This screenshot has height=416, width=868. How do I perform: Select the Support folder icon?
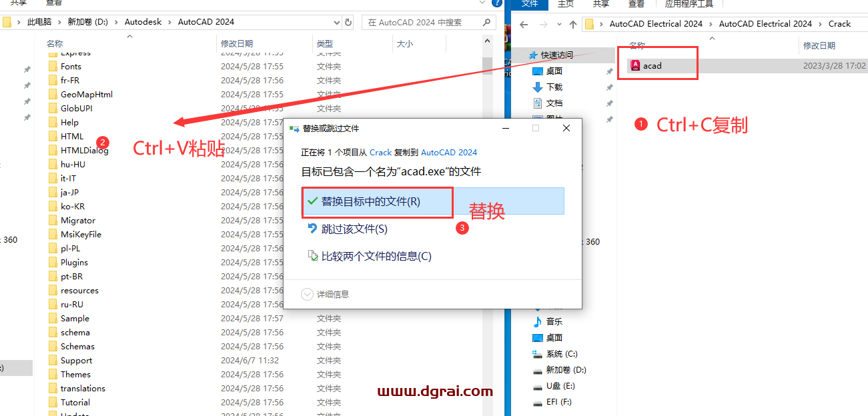[53, 361]
